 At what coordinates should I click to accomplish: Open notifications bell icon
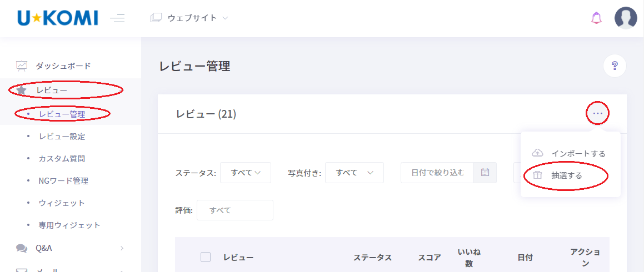[596, 18]
